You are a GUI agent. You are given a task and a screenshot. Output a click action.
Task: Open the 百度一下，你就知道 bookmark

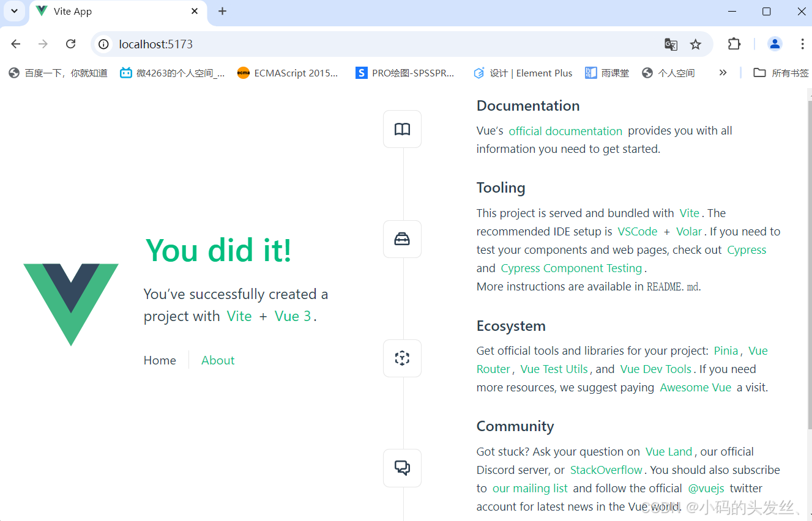click(58, 73)
